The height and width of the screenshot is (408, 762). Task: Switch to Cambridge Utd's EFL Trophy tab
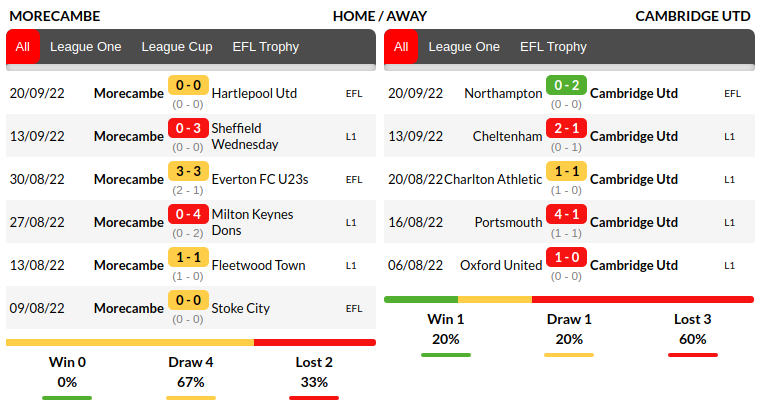(553, 47)
